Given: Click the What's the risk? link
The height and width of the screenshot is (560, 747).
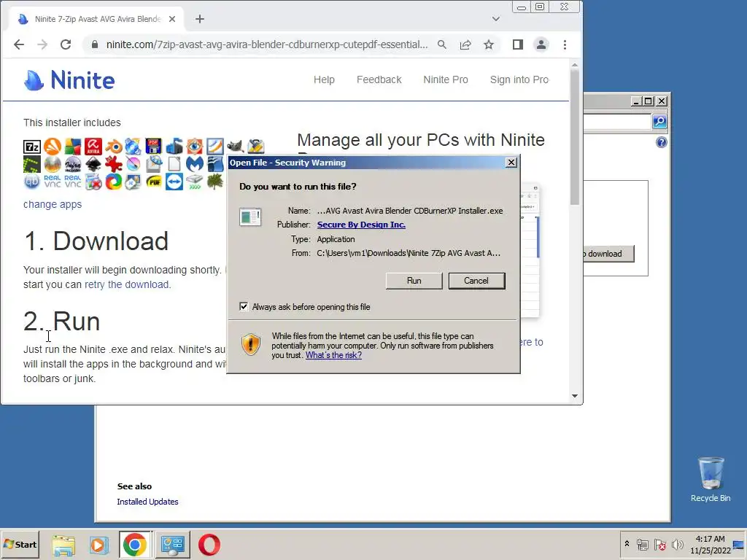Looking at the screenshot, I should point(333,355).
